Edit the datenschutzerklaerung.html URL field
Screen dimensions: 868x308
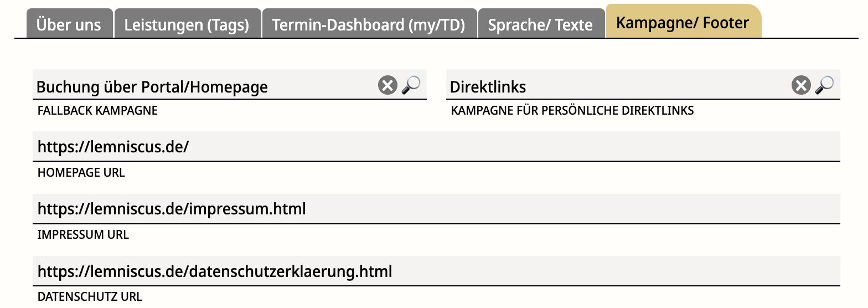click(436, 271)
